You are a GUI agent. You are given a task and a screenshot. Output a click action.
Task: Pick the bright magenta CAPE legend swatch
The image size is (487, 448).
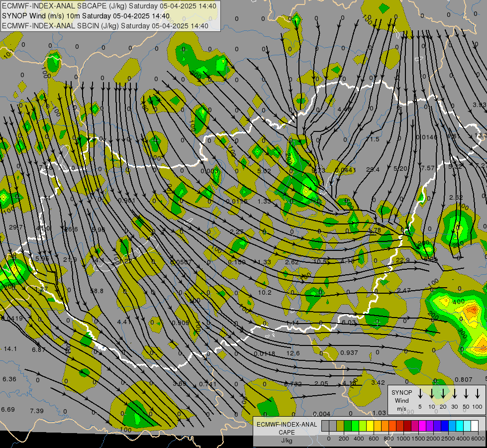tap(422, 426)
